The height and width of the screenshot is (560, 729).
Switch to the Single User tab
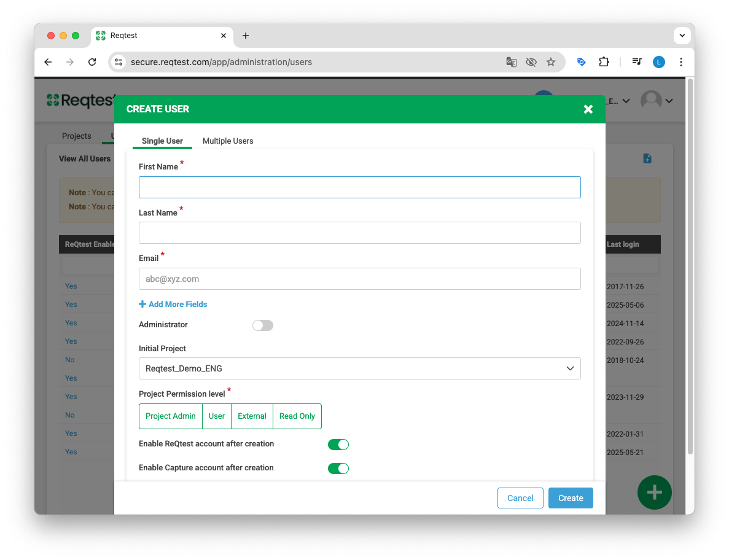point(162,141)
